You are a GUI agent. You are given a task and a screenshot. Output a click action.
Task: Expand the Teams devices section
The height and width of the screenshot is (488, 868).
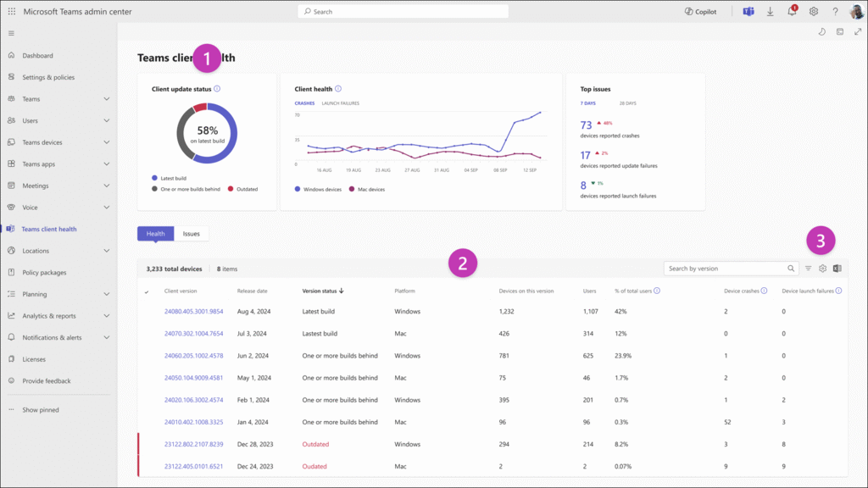click(x=106, y=142)
